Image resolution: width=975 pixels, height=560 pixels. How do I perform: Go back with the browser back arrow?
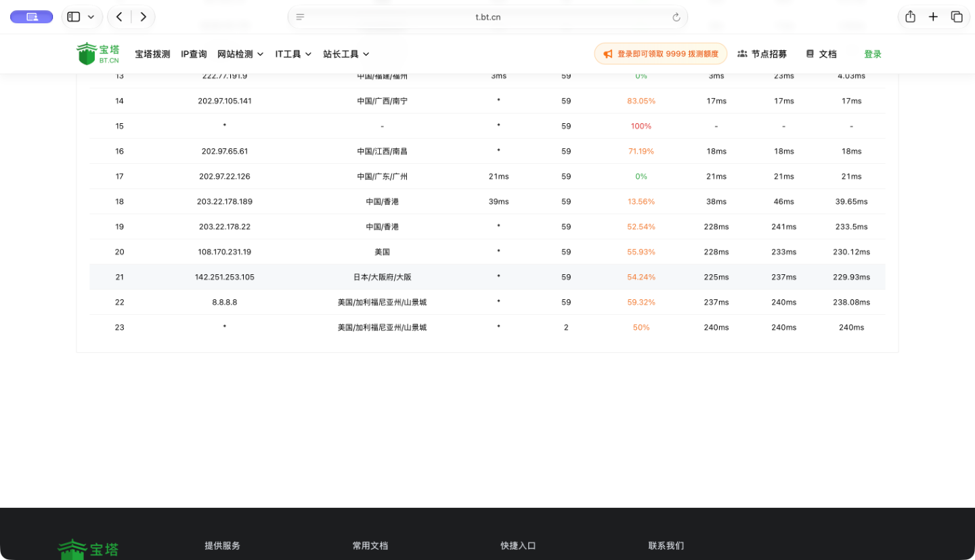tap(119, 17)
